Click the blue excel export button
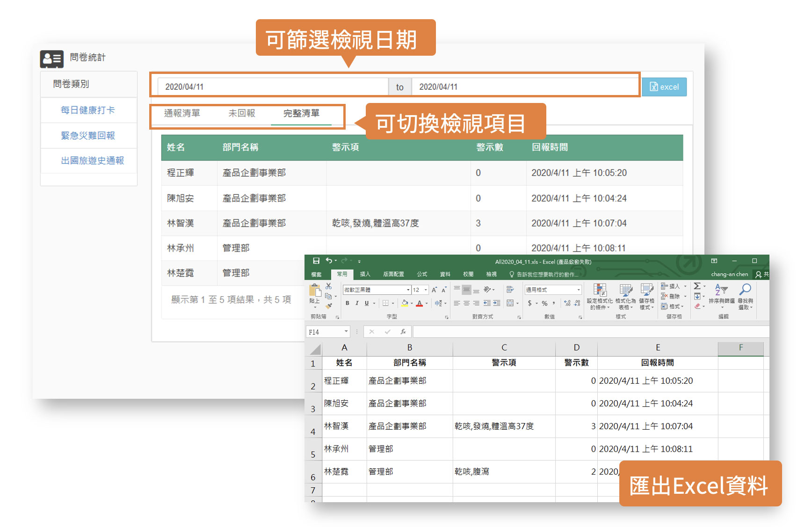This screenshot has height=527, width=812. coord(664,87)
